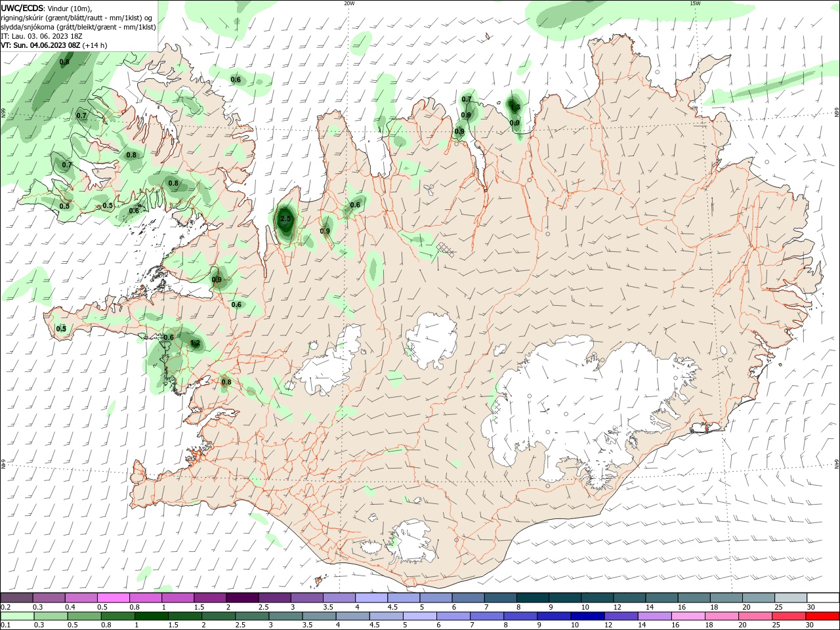Click the 1.2 precipitation value on the map
The width and height of the screenshot is (840, 630).
[x=195, y=343]
